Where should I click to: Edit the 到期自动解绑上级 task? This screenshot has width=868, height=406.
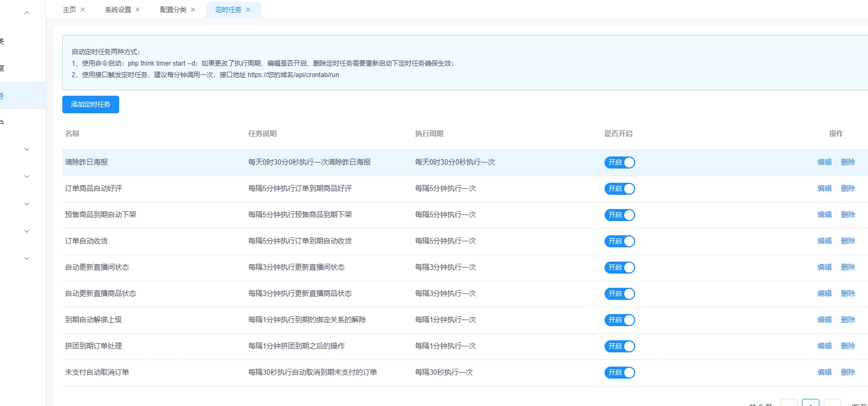coord(824,320)
